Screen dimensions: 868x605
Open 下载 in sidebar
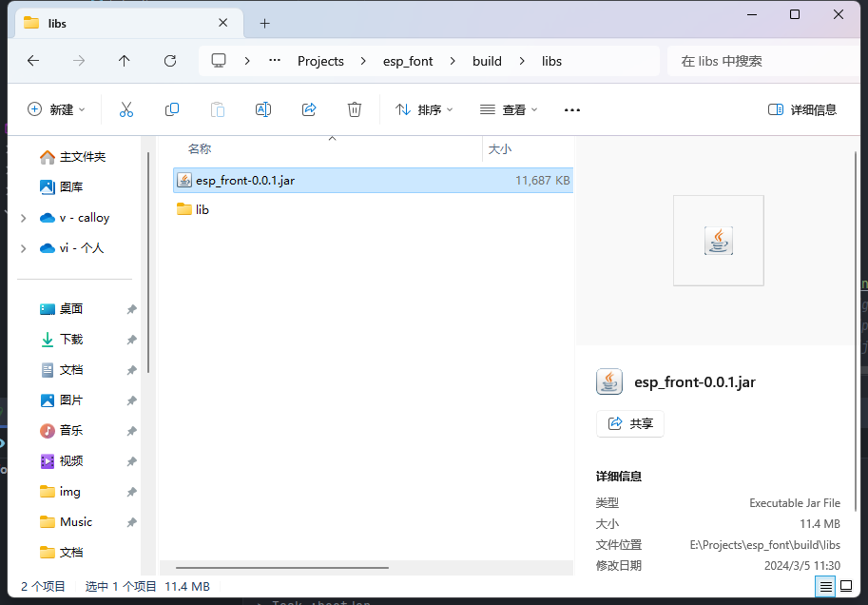point(62,340)
